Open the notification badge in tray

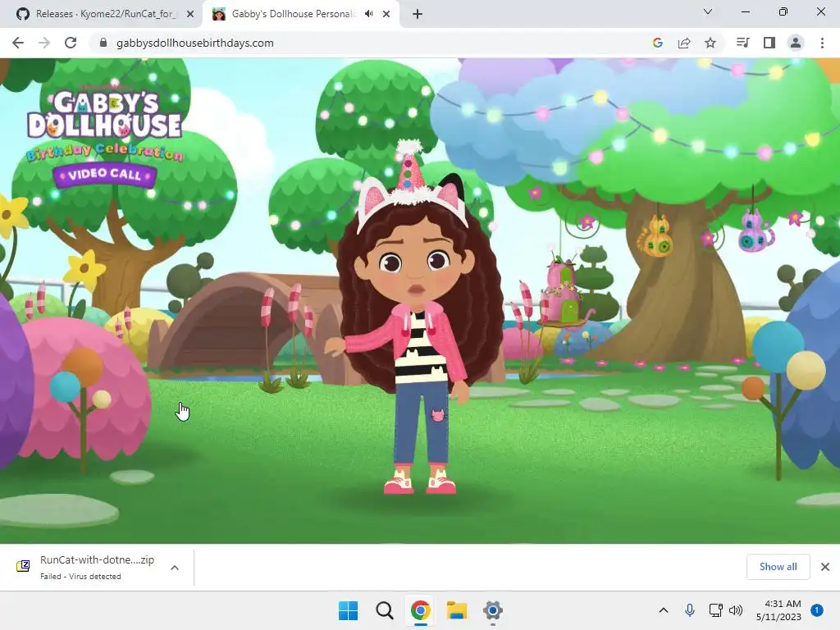pyautogui.click(x=817, y=610)
